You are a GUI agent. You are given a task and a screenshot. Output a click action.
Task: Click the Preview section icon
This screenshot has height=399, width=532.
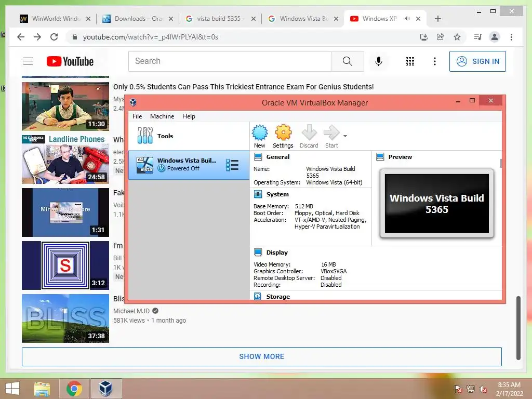(x=380, y=157)
